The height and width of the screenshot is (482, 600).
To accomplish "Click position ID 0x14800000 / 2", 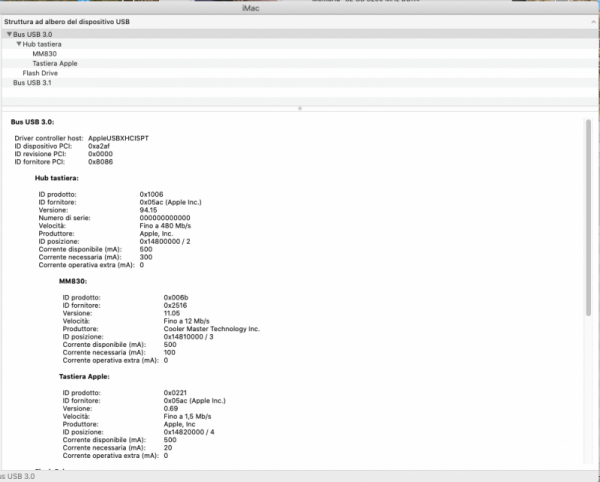I will (x=165, y=241).
